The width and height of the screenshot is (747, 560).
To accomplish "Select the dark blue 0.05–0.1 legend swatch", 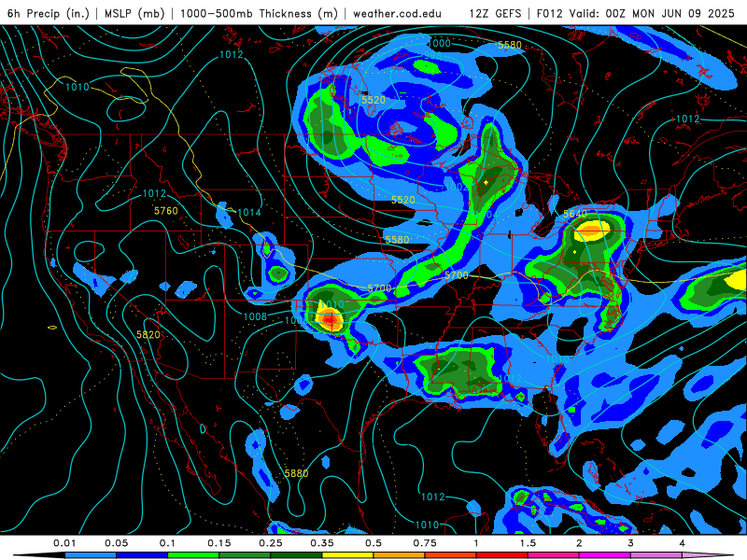I will click(142, 555).
